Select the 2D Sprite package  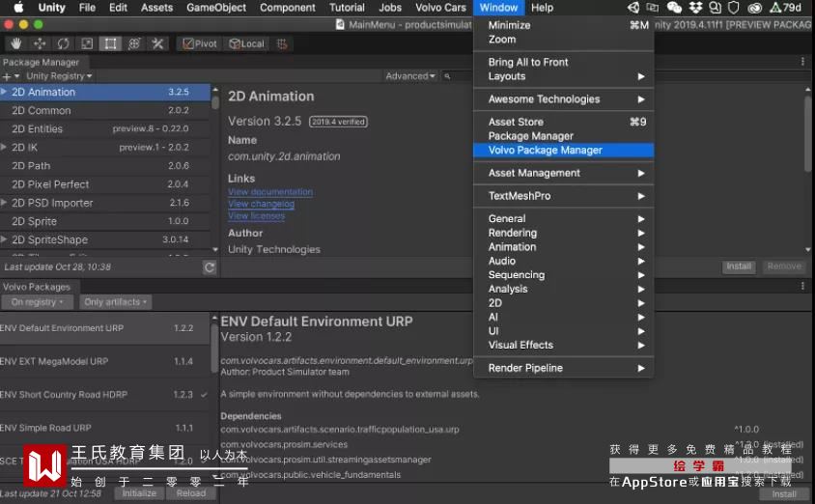pyautogui.click(x=105, y=221)
